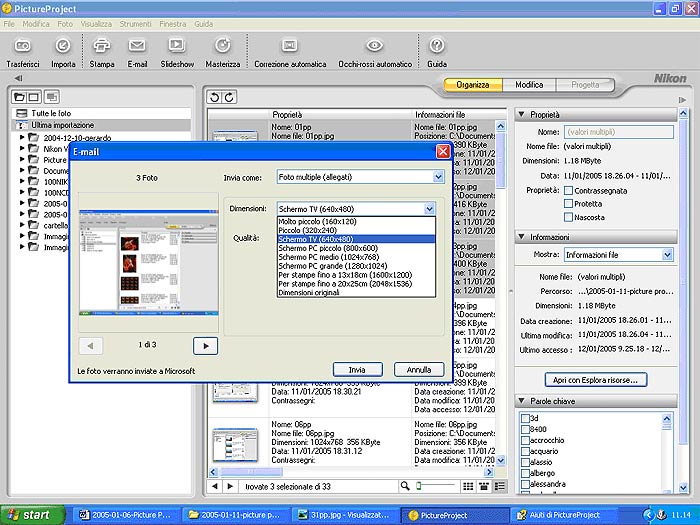Check the Nascosta checkbox

[568, 217]
